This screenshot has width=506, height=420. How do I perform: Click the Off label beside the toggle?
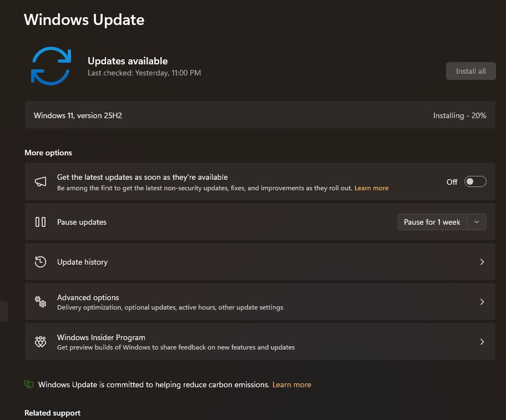coord(452,182)
